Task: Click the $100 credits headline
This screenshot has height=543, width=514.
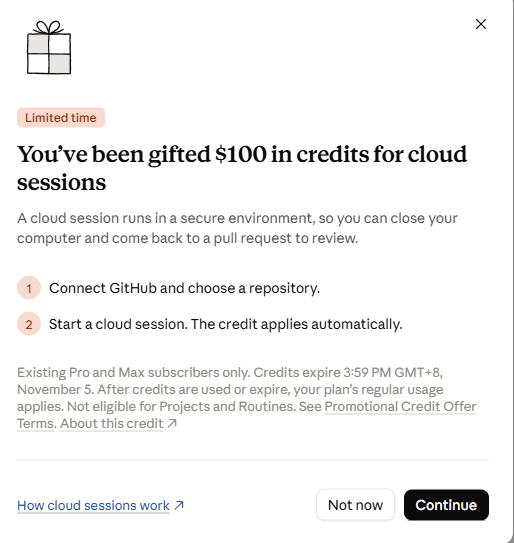Action: pos(242,168)
